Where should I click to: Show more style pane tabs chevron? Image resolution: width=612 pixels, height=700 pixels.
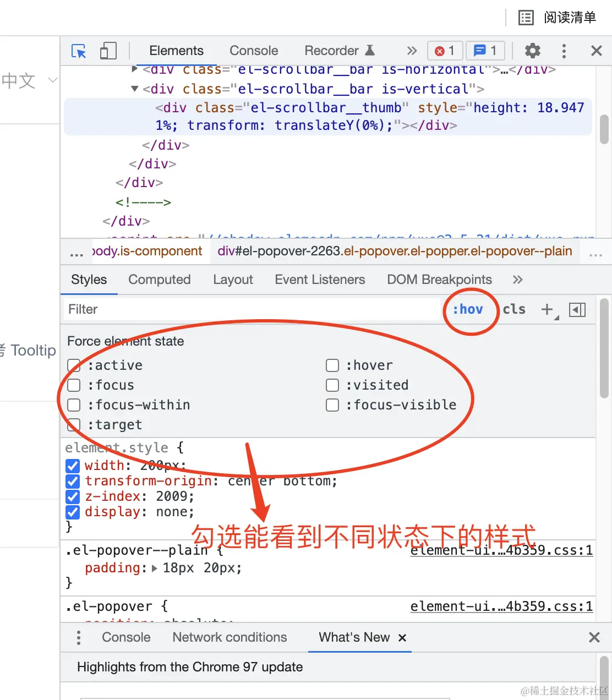pos(517,280)
